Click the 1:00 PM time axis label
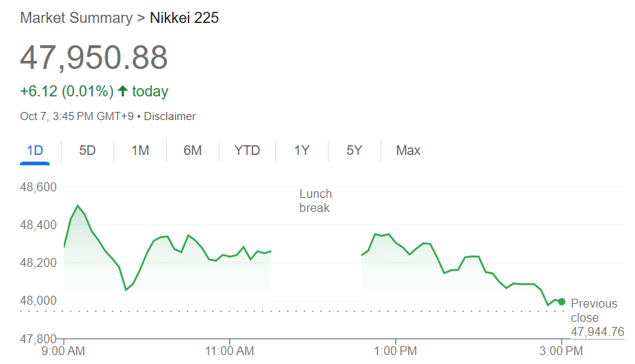635x364 pixels. click(395, 350)
